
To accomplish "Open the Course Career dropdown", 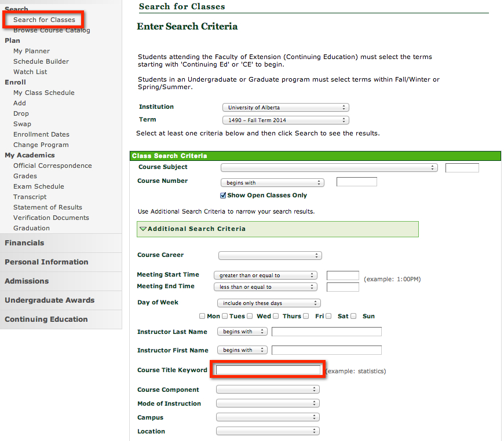I will [x=269, y=255].
